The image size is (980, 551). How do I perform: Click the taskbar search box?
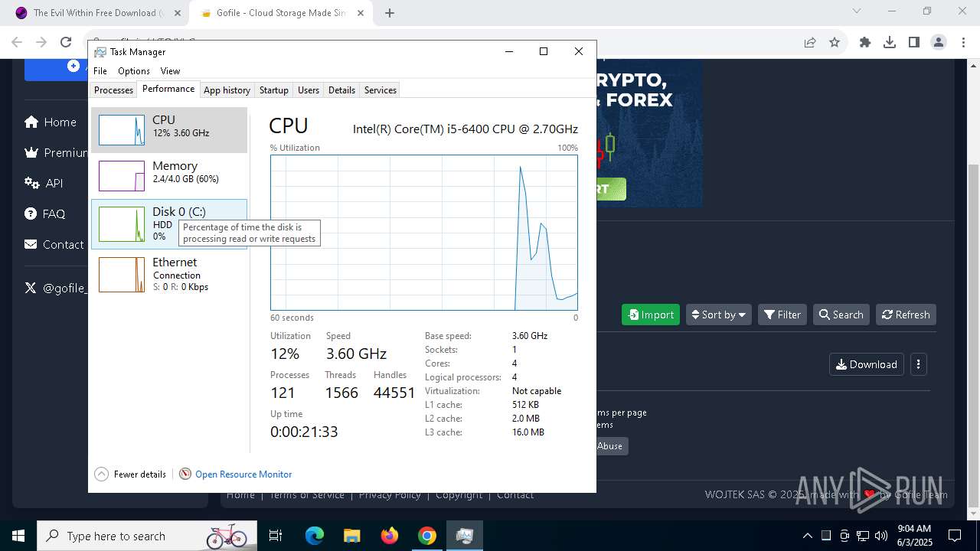tap(147, 536)
